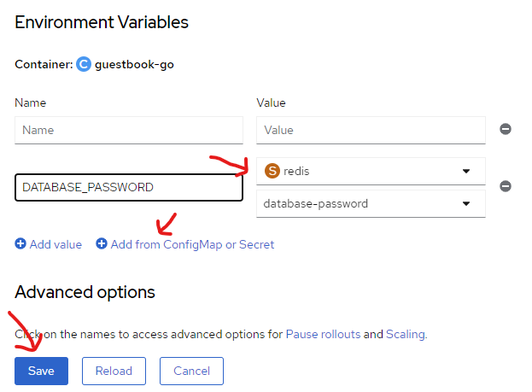Screen dimensions: 532x392
Task: Click the orange S secret icon for redis
Action: 272,171
